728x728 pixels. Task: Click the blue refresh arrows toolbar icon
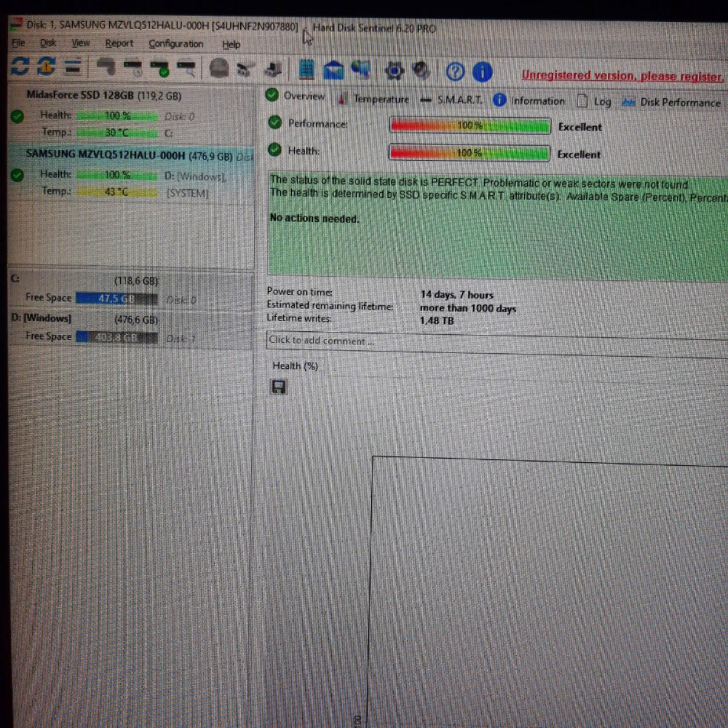click(x=19, y=66)
